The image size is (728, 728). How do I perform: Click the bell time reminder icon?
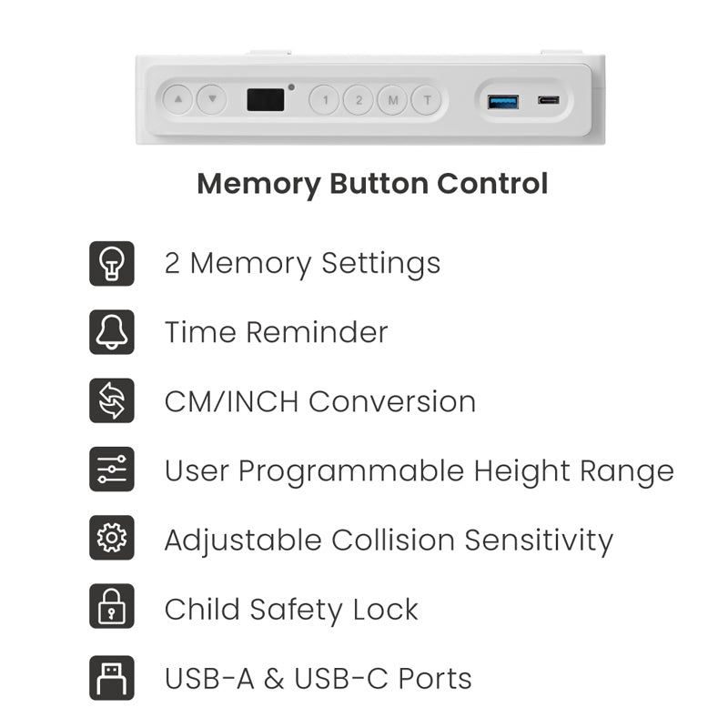pos(112,332)
